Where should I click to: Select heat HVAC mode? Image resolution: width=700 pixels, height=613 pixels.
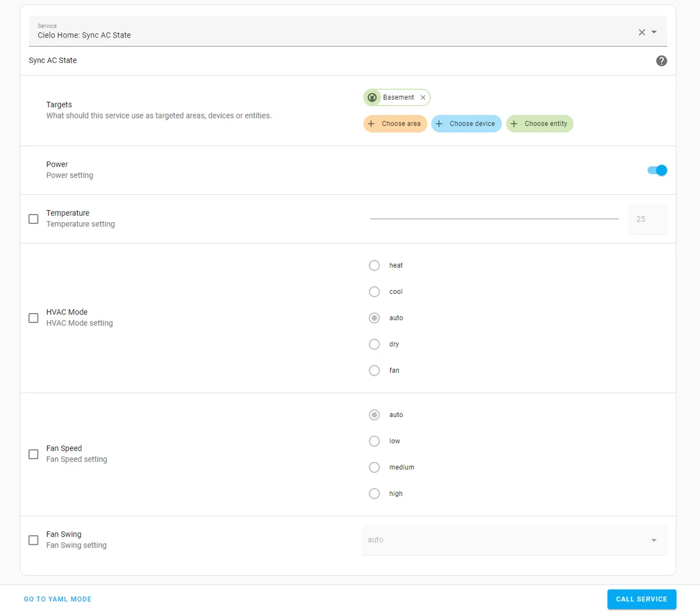374,265
